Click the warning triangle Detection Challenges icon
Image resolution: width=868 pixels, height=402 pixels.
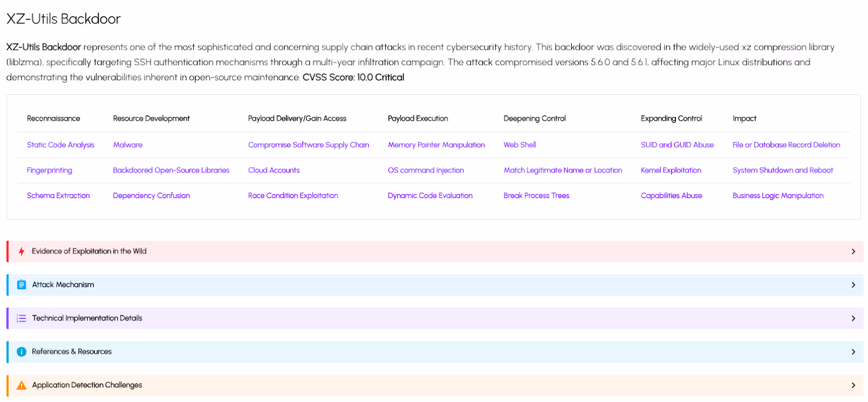point(22,385)
